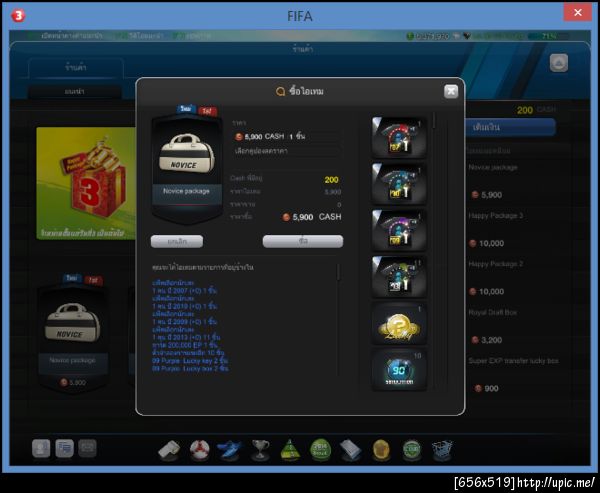Click the gold coin icon beside 5,900 CASH total
Viewport: 600px width, 493px height.
coord(286,217)
